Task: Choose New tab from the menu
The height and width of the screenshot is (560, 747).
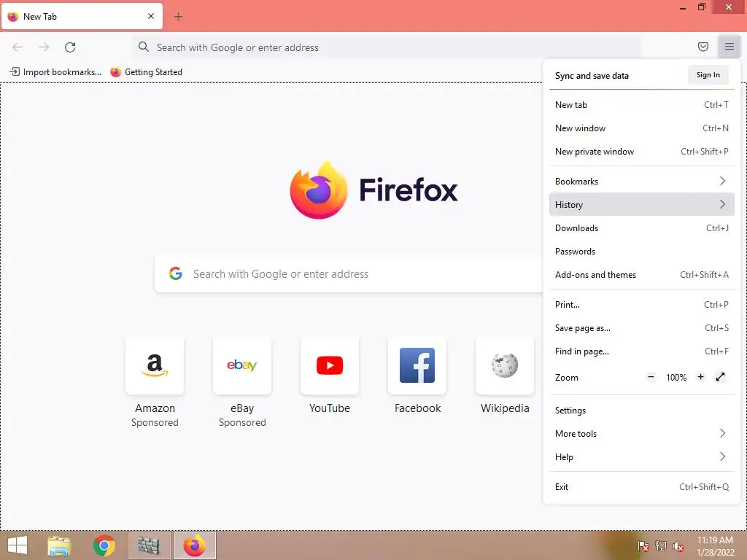Action: coord(642,105)
